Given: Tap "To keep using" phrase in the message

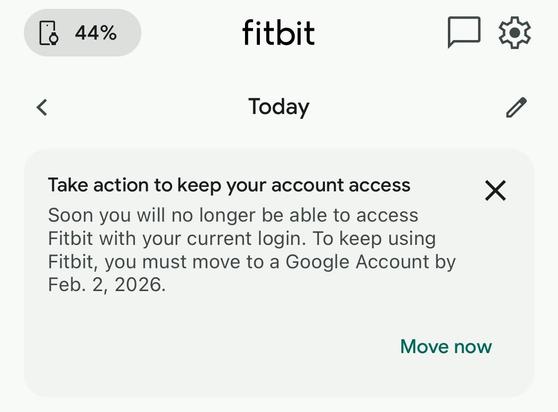Looking at the screenshot, I should pos(374,239).
